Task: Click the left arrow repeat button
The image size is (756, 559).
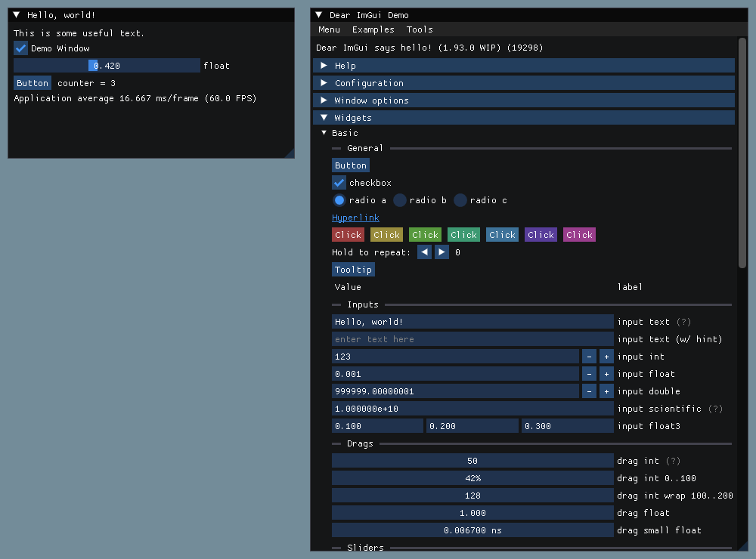Action: pos(424,252)
